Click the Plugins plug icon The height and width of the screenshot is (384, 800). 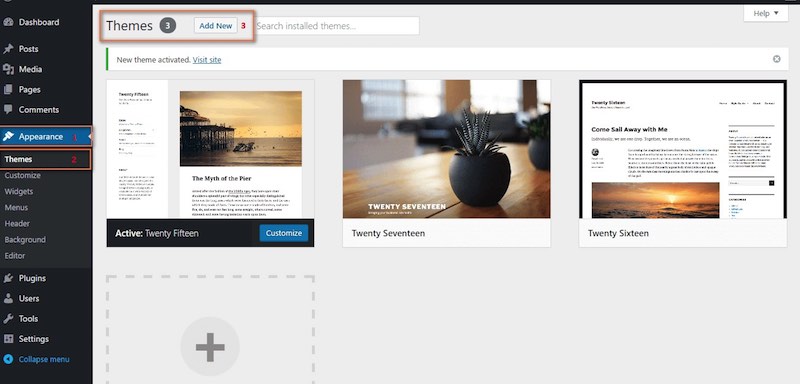click(x=8, y=278)
